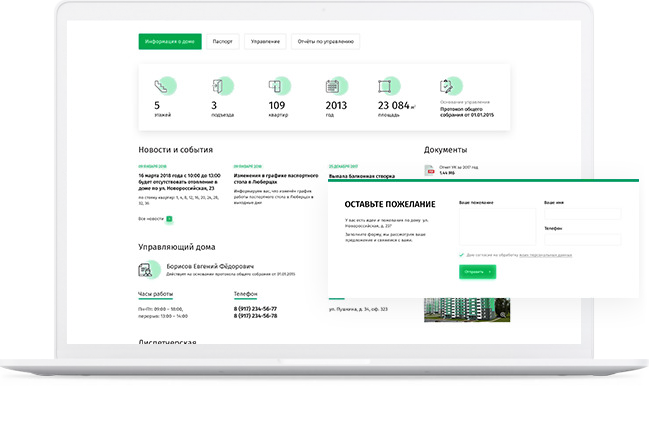Switch to the Паспорт tab
The width and height of the screenshot is (649, 430).
(223, 41)
